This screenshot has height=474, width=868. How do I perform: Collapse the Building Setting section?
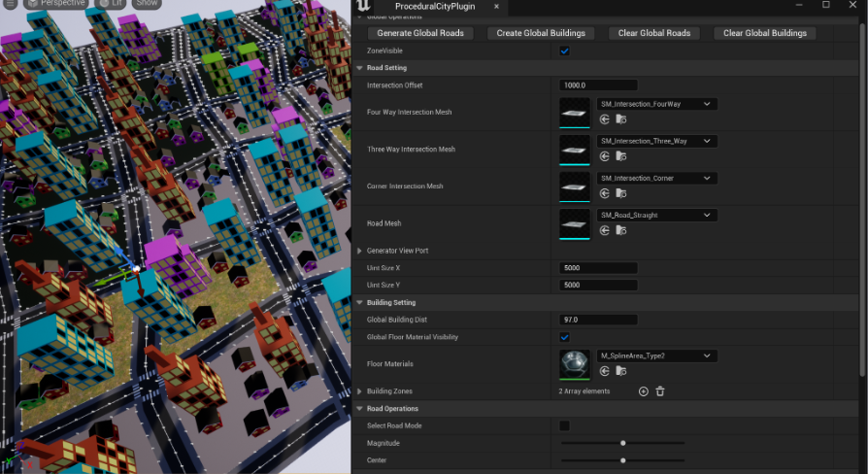click(360, 303)
